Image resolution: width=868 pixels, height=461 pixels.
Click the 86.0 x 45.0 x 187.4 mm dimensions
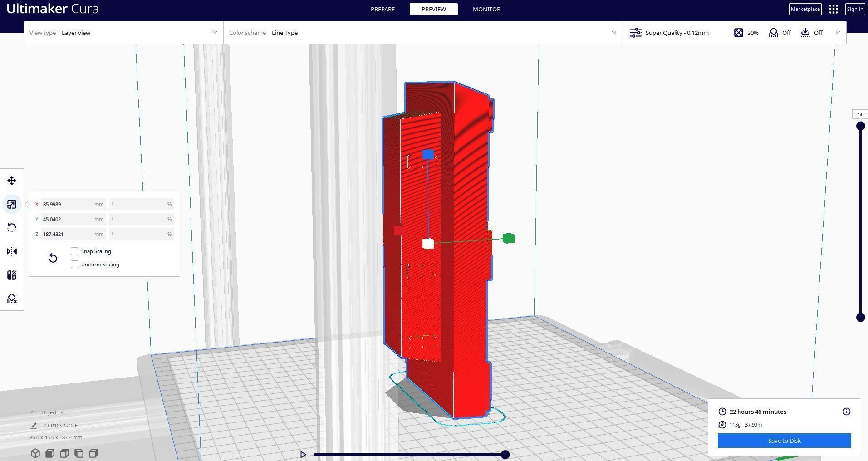(56, 437)
